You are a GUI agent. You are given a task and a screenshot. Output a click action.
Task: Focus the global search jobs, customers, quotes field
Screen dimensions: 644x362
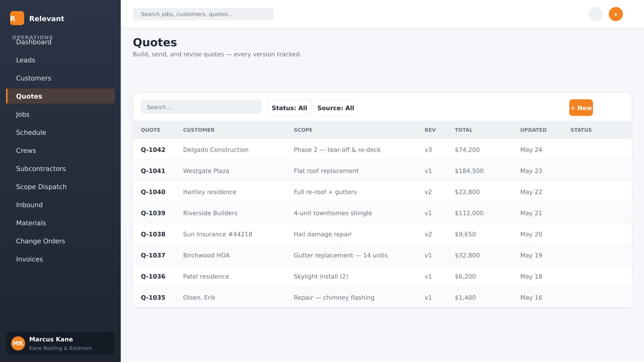(203, 14)
